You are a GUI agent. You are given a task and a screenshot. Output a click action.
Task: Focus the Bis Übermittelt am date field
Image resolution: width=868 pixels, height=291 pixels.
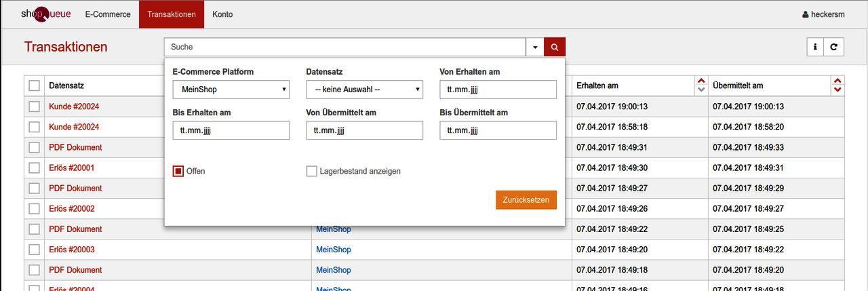pos(498,130)
